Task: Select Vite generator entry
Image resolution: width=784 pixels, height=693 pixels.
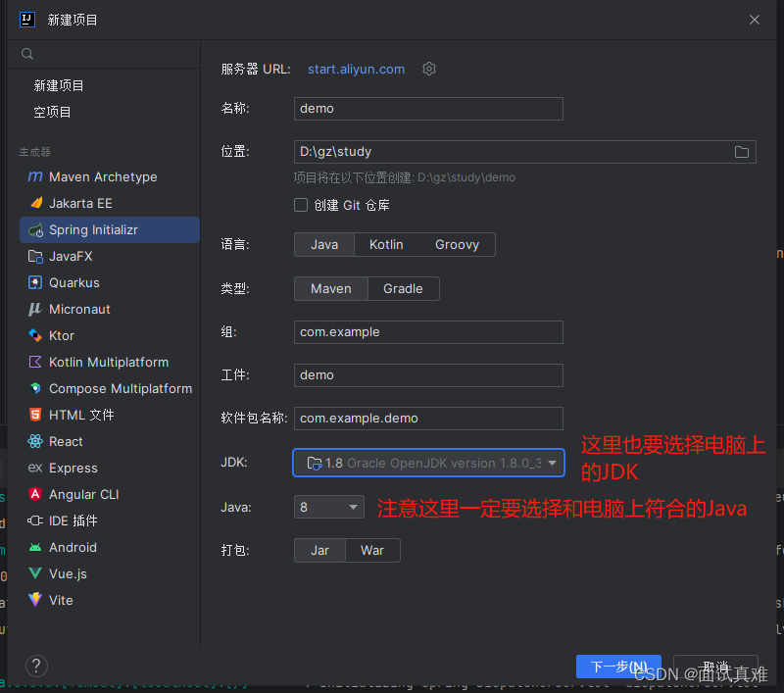Action: [x=110, y=600]
